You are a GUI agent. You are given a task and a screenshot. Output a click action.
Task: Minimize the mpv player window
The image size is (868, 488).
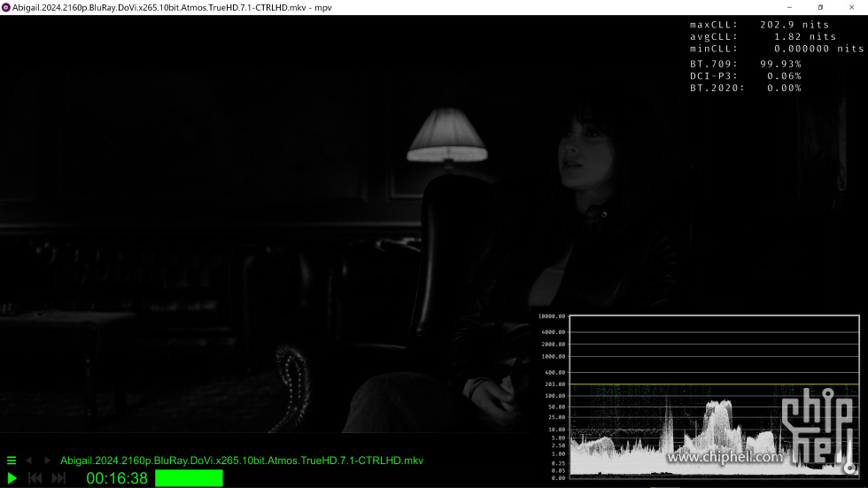point(787,7)
